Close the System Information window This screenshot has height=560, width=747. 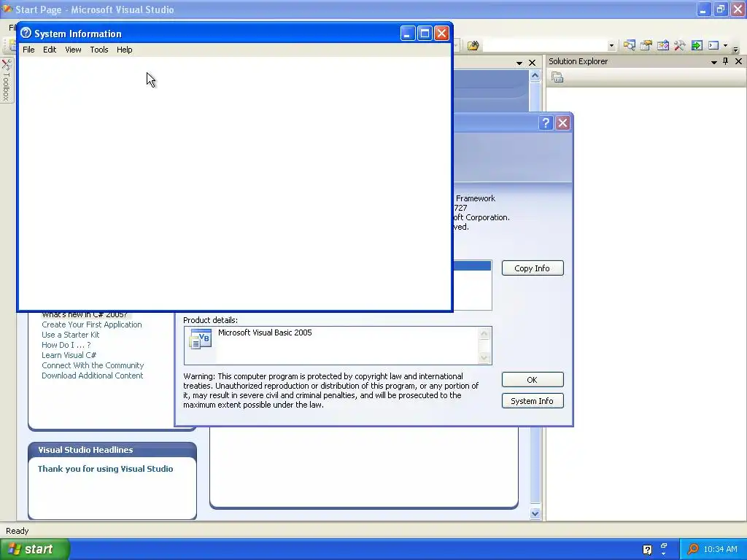[441, 34]
